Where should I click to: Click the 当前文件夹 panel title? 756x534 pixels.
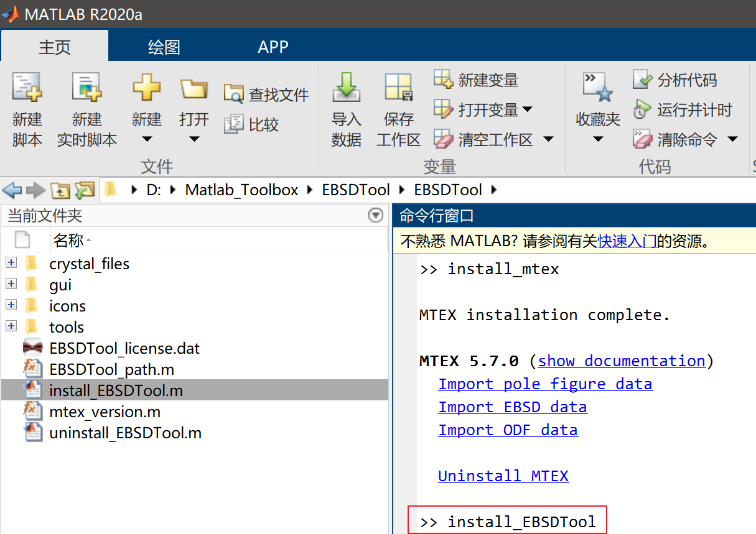tap(45, 216)
